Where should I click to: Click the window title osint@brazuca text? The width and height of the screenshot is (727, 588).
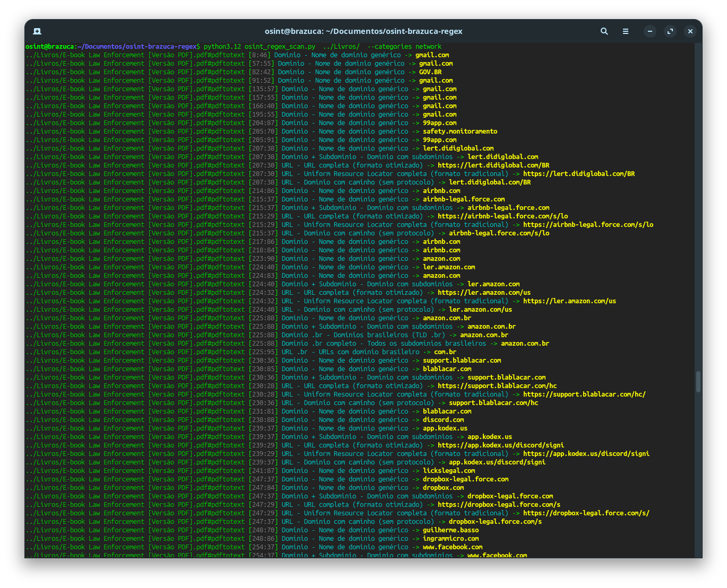coord(363,31)
